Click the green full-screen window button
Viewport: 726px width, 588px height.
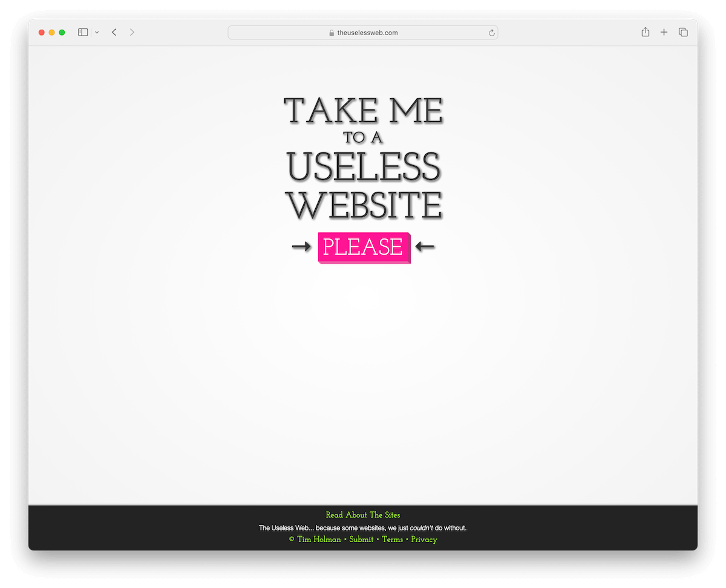[x=62, y=33]
